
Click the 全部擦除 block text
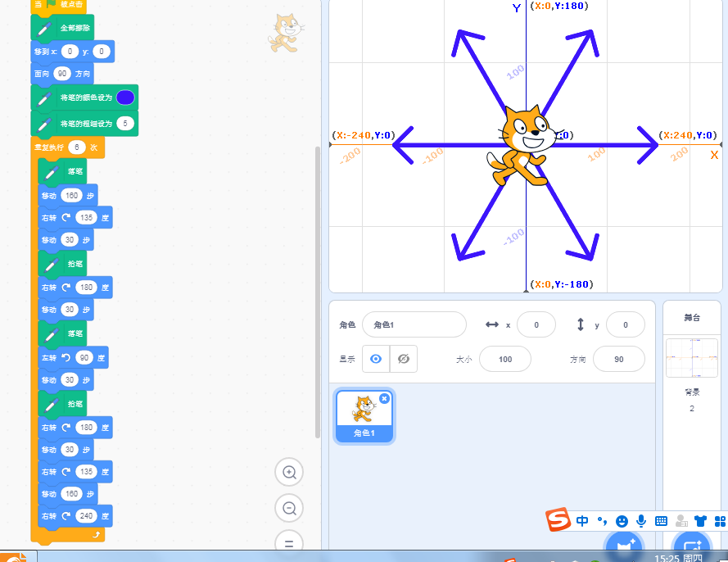(x=75, y=28)
